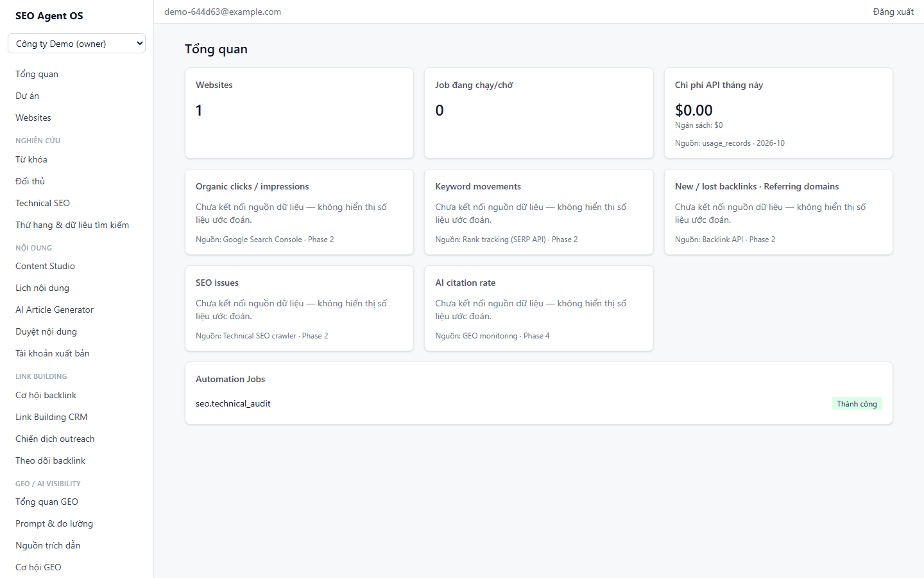Click the $0.00 API cost value

point(694,110)
